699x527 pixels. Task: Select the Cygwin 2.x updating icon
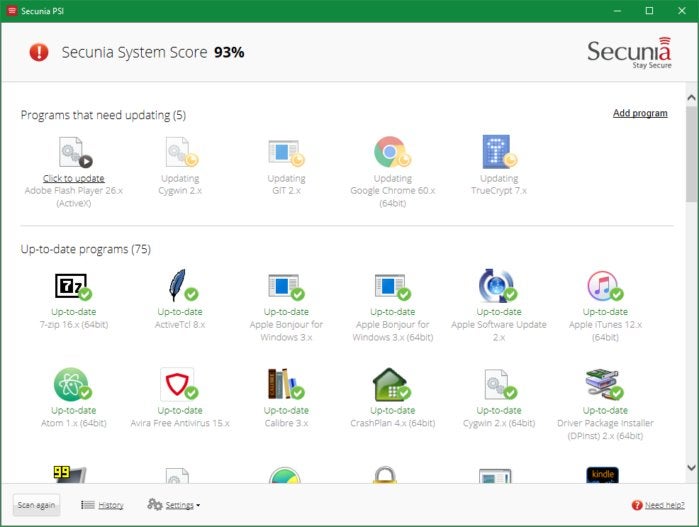(x=181, y=152)
